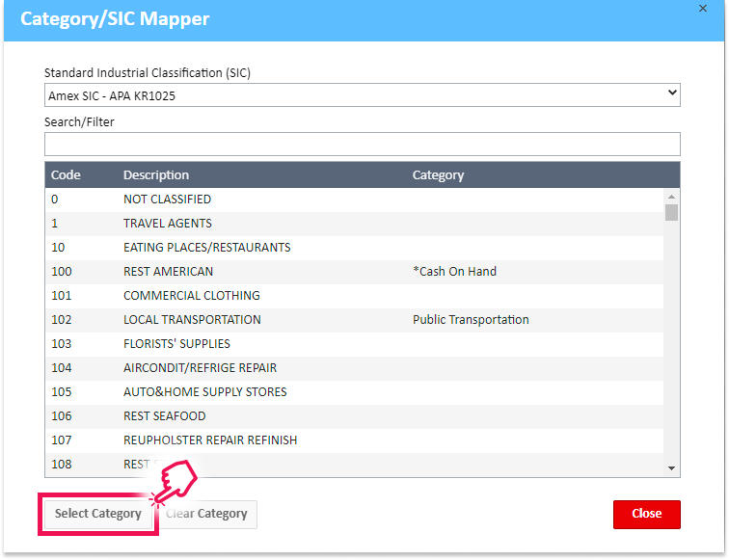Select the AUTO&HOME SUPPLY STORES row
This screenshot has width=729, height=560.
click(x=204, y=392)
